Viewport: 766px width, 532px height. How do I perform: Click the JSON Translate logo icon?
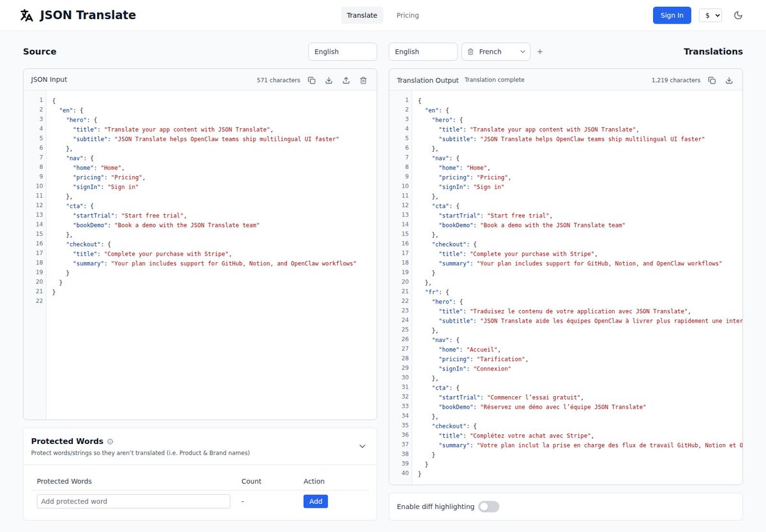pyautogui.click(x=27, y=15)
